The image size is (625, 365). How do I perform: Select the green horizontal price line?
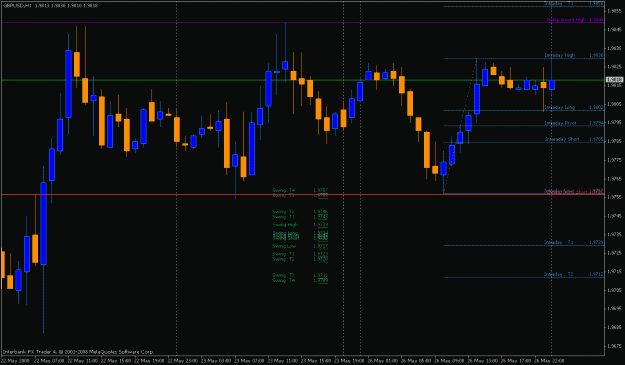[303, 80]
